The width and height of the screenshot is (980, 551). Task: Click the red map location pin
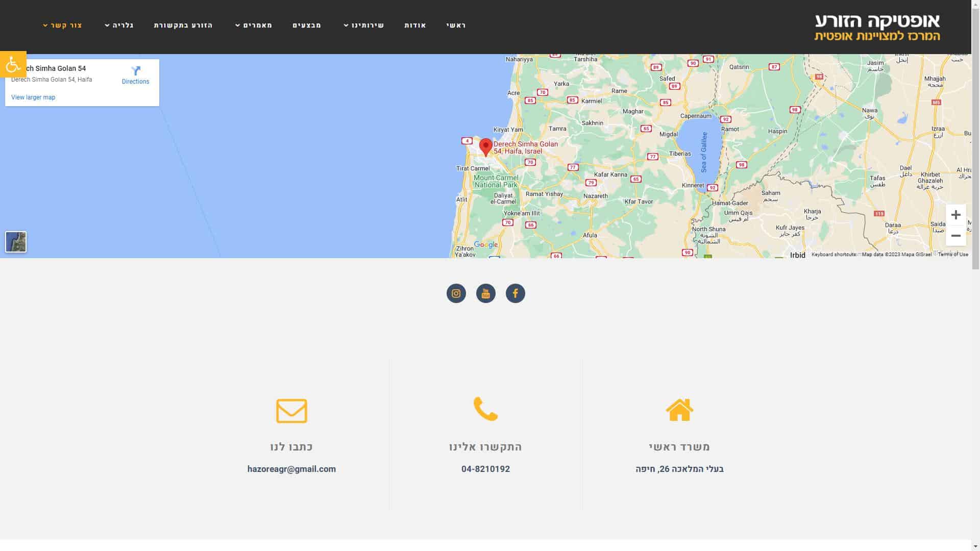[485, 146]
